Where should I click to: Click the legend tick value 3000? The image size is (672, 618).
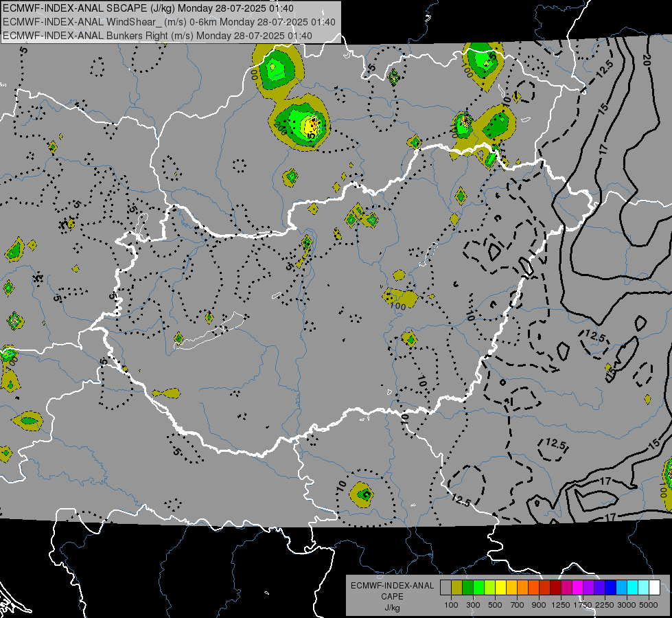point(627,605)
